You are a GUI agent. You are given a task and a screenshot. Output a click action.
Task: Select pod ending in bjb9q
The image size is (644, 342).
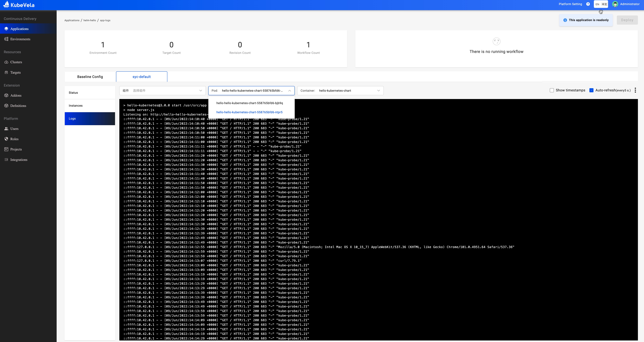coord(249,103)
